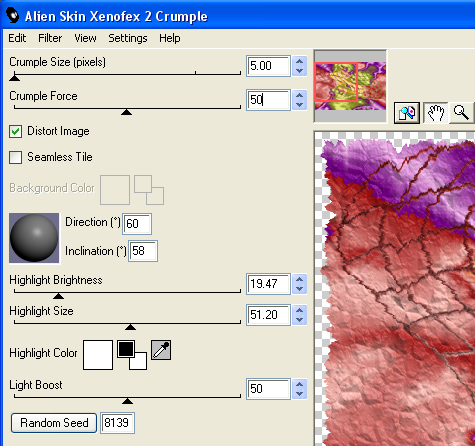The image size is (475, 446).
Task: Decrease Crumple Force with down arrow
Action: [299, 105]
